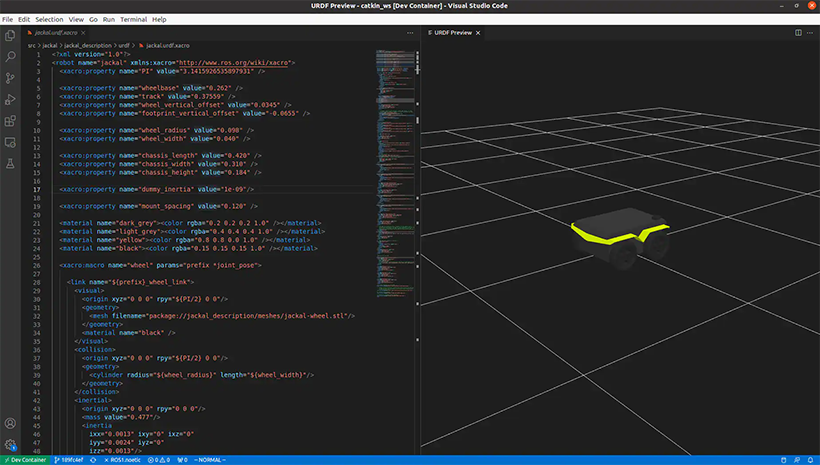Click the synchronize changes icon in status bar
820x465 pixels.
93,460
